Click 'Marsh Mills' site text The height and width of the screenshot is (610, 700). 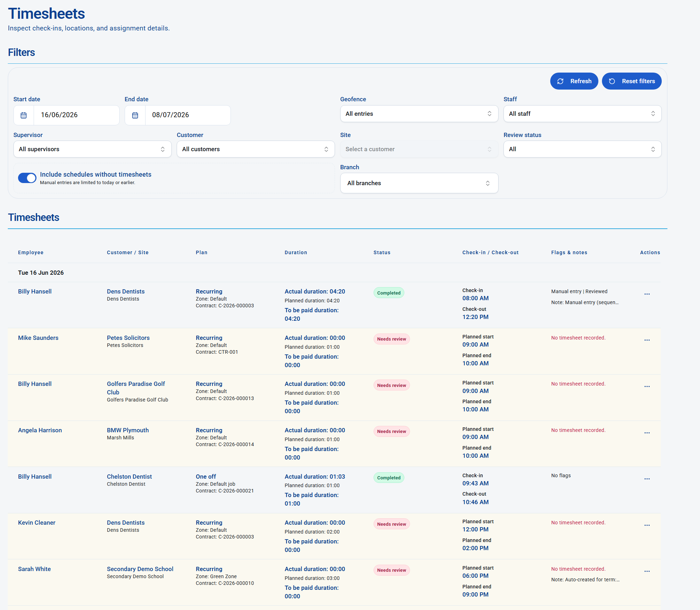pyautogui.click(x=120, y=438)
